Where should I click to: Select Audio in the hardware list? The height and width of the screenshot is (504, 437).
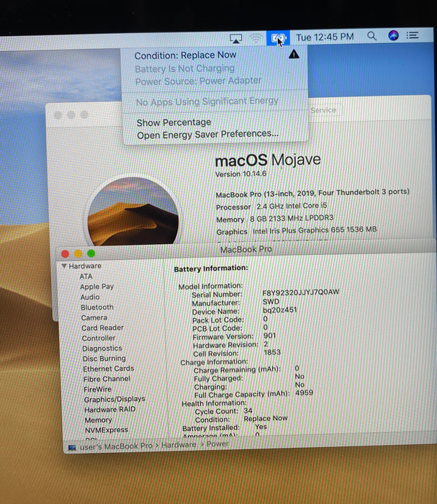(90, 297)
